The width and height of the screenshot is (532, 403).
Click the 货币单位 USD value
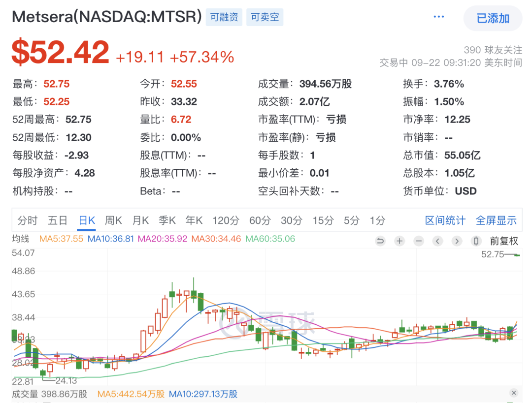pyautogui.click(x=466, y=191)
